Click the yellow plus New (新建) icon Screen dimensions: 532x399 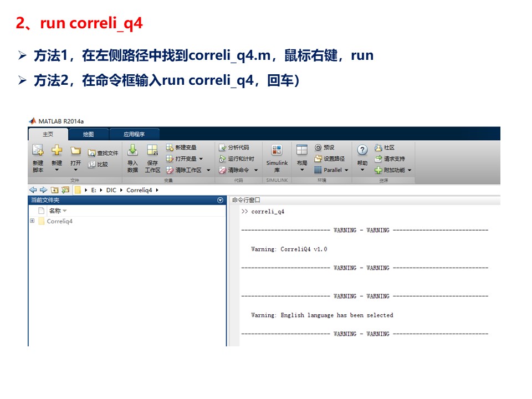pos(57,150)
